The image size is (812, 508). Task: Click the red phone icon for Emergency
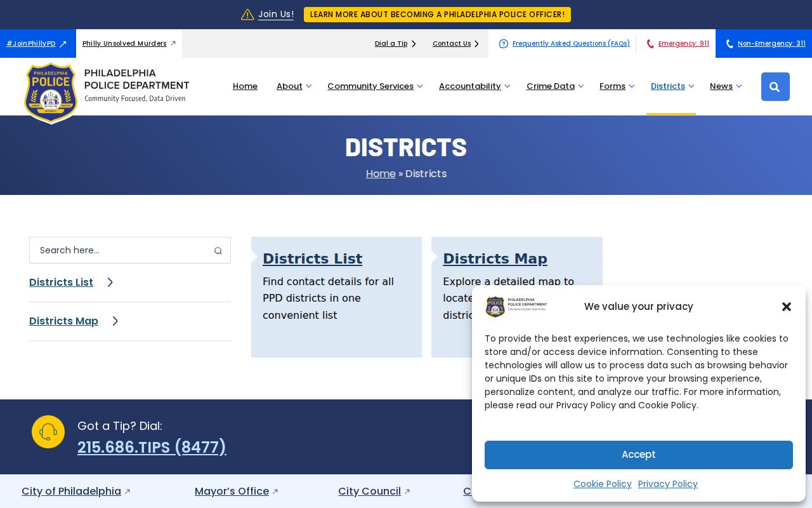pos(650,44)
